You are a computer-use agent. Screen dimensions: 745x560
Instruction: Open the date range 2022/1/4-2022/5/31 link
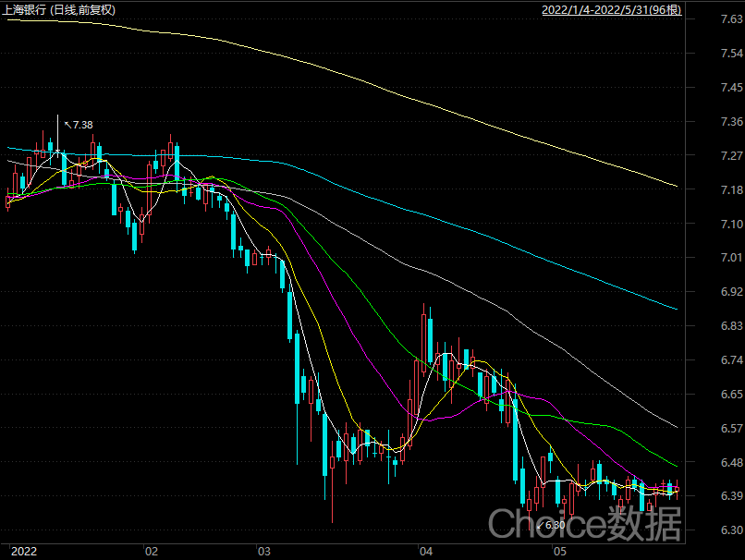click(x=612, y=9)
